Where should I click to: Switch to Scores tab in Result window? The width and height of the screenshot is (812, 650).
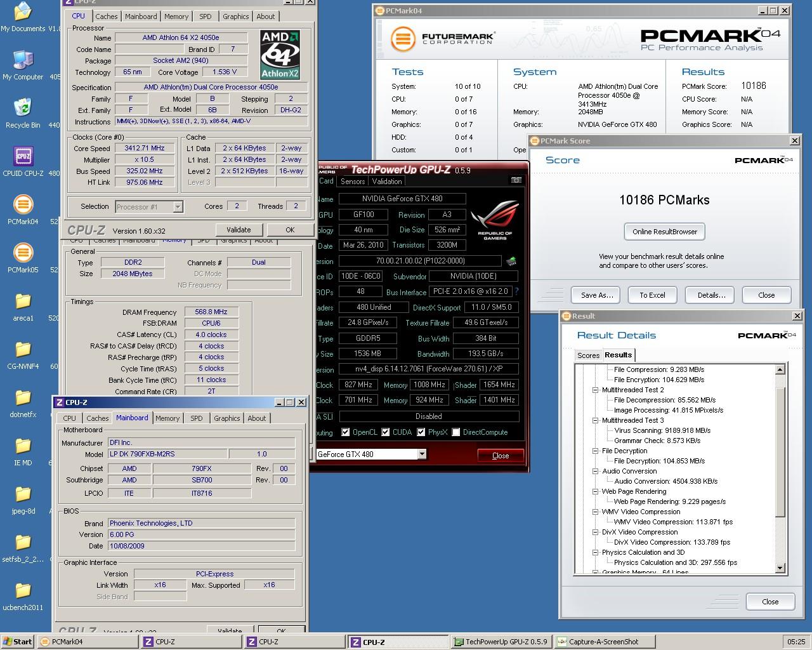(588, 355)
